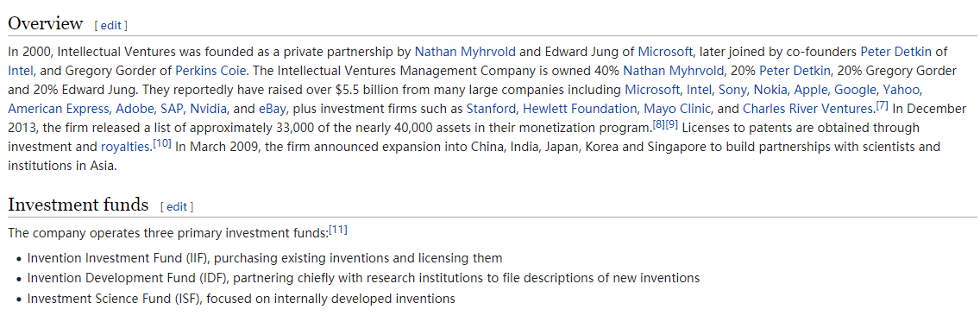Open the Sony link
The image size is (980, 322).
tap(733, 90)
